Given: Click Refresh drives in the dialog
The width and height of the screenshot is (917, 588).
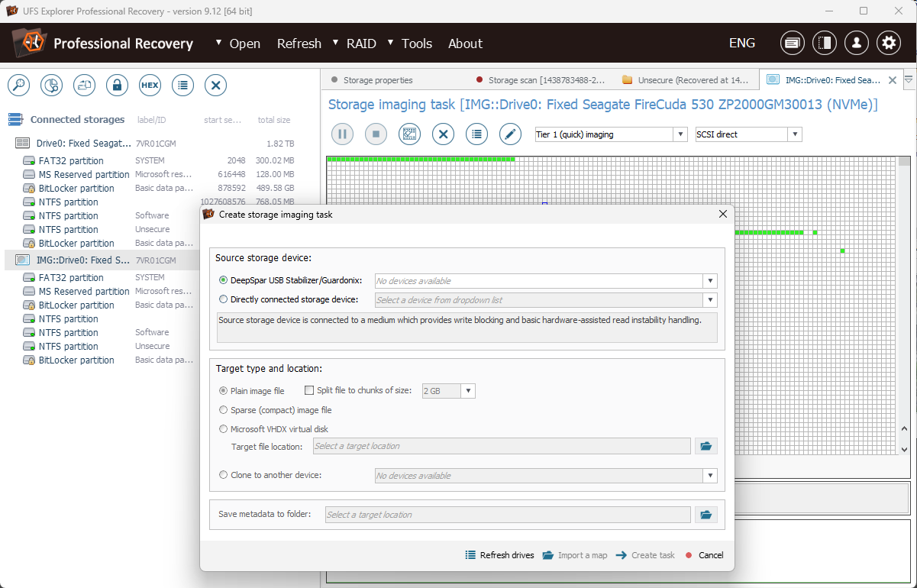Looking at the screenshot, I should click(499, 555).
